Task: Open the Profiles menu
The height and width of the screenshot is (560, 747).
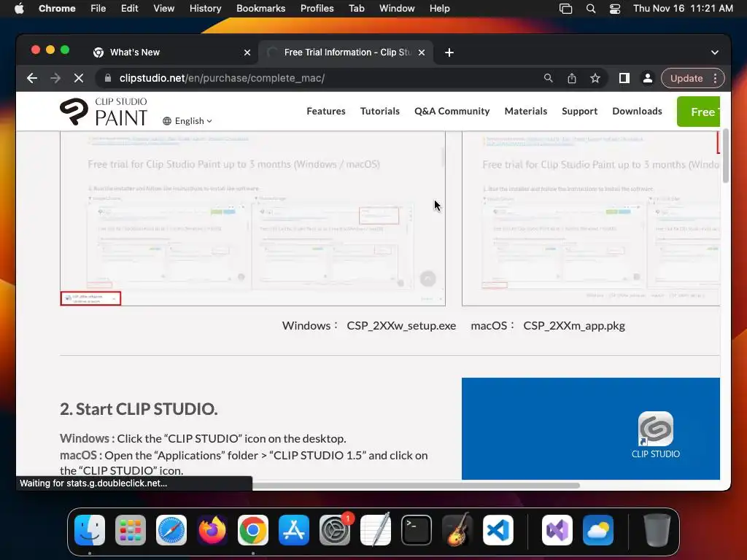Action: tap(317, 8)
